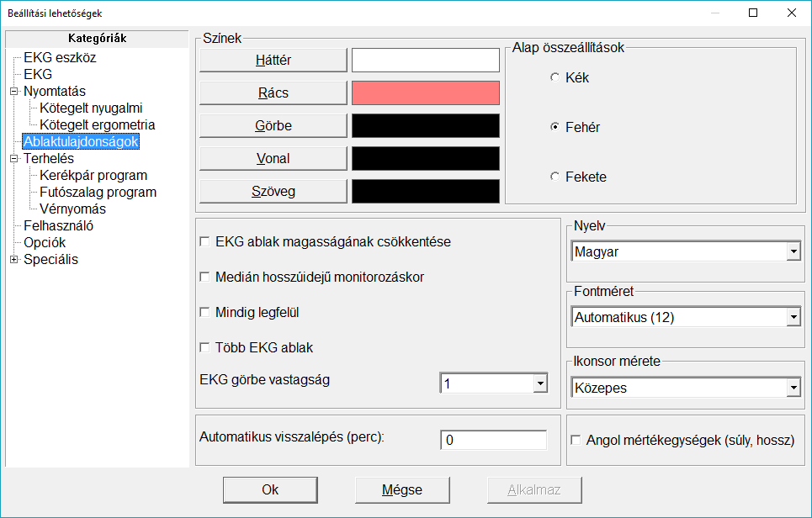Pick the white Háttér color swatch

pos(426,60)
